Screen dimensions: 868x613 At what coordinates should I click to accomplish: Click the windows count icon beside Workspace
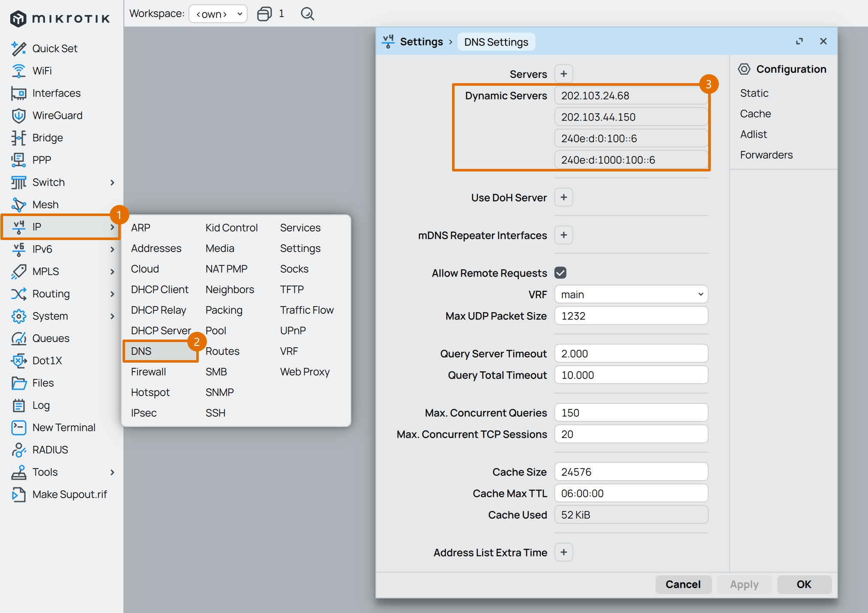(264, 14)
